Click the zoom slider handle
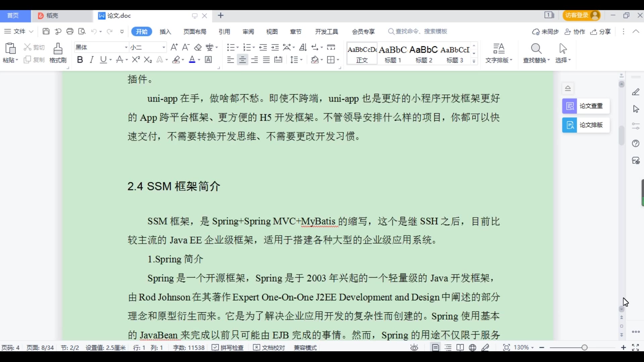This screenshot has height=362, width=644. click(x=585, y=348)
